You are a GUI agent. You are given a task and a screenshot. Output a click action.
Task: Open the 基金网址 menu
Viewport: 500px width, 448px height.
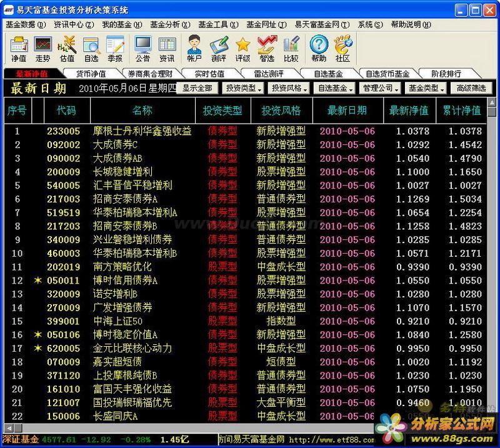pos(267,24)
